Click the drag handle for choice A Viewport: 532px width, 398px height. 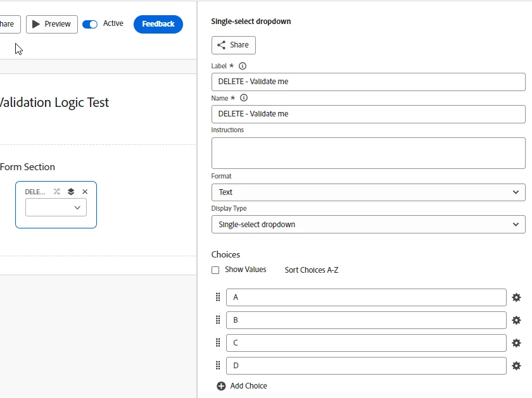click(218, 297)
